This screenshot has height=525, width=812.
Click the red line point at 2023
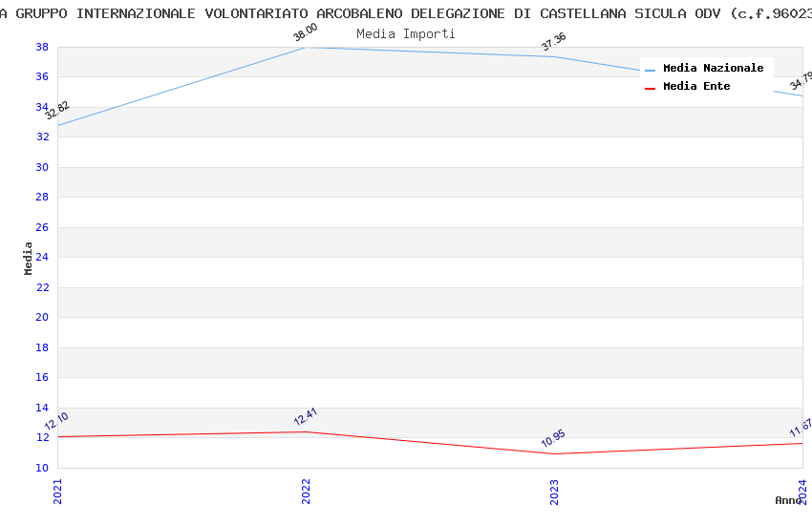pyautogui.click(x=554, y=454)
